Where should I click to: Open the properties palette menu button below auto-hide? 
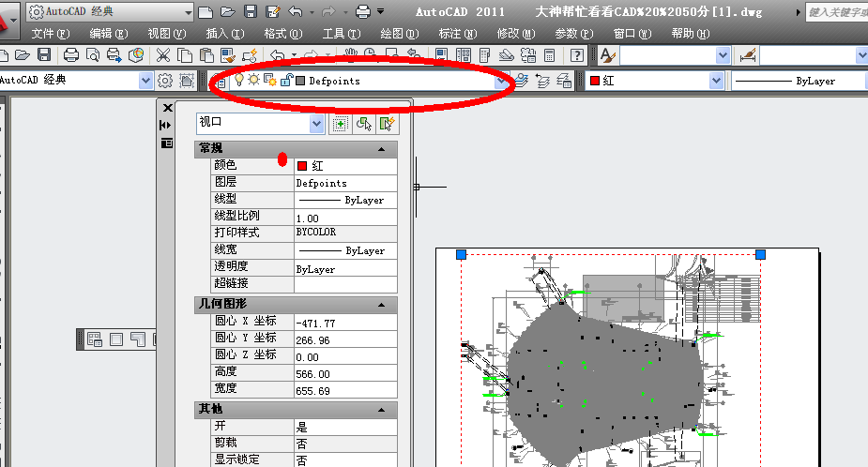(166, 143)
